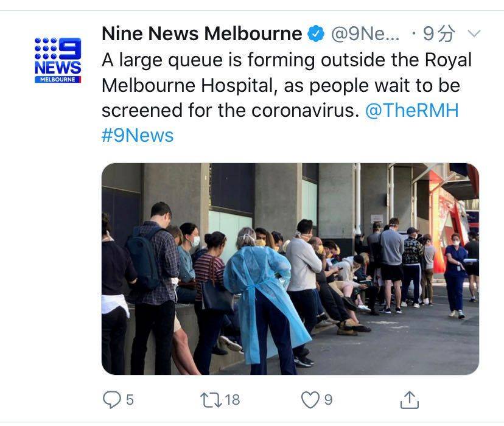Click the reply count number 5
The height and width of the screenshot is (426, 504).
pos(130,400)
